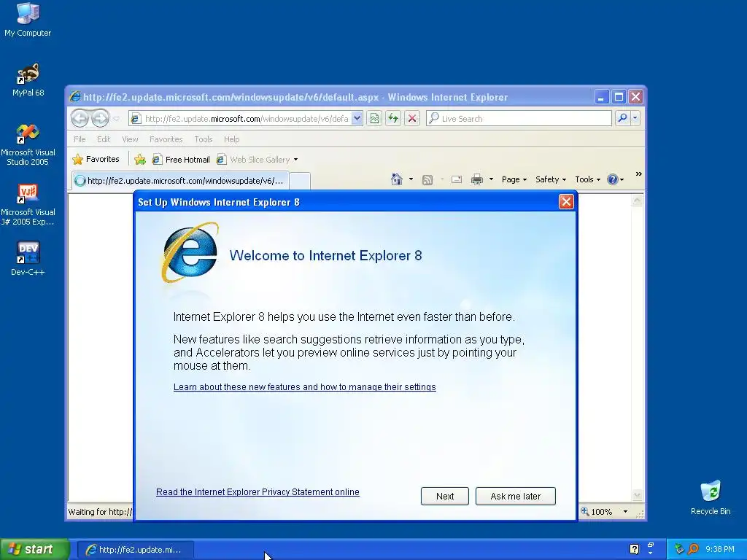
Task: Open Microsoft Visual Studio 2005 shortcut
Action: pyautogui.click(x=28, y=145)
